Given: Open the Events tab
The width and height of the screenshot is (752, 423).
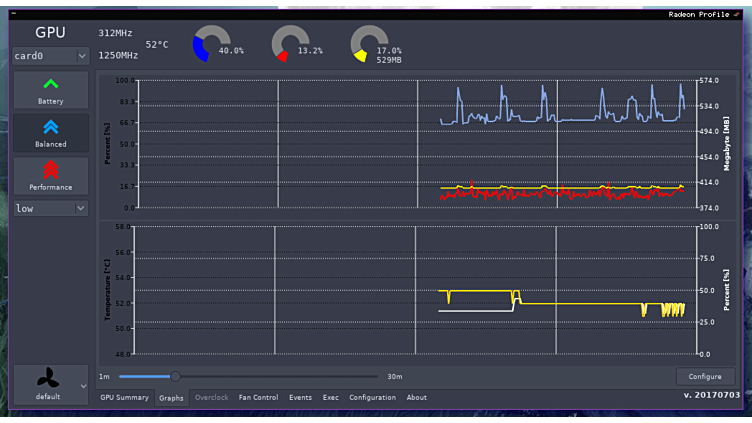Looking at the screenshot, I should [300, 397].
